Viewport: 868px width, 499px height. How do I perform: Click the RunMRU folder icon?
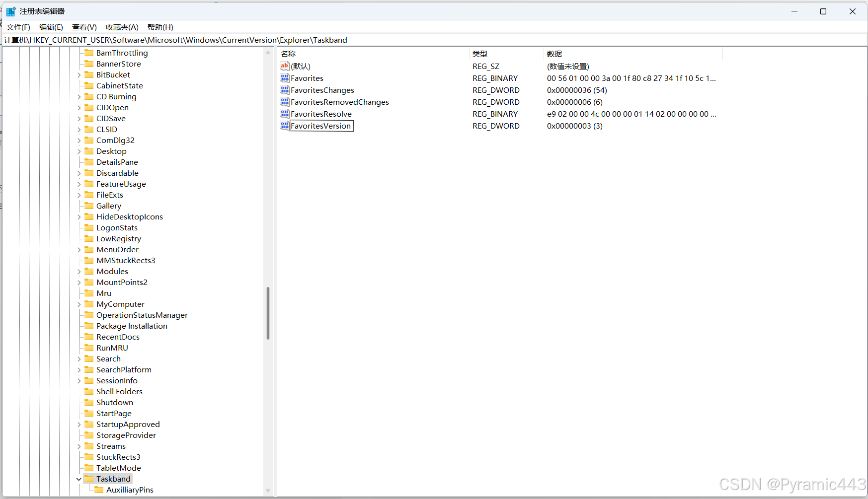coord(89,348)
